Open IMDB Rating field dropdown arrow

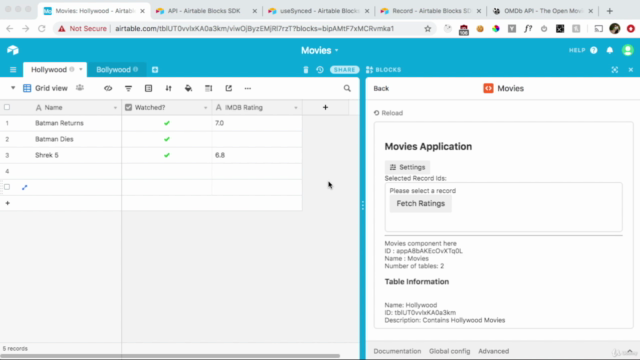pyautogui.click(x=296, y=108)
